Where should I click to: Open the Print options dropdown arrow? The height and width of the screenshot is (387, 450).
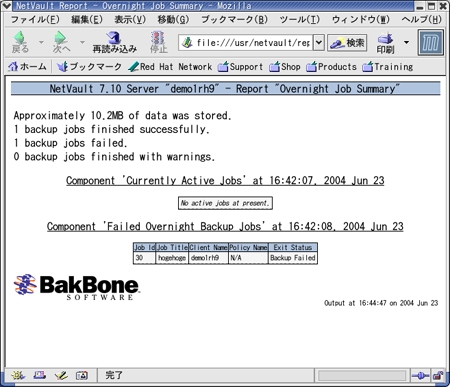tap(406, 42)
